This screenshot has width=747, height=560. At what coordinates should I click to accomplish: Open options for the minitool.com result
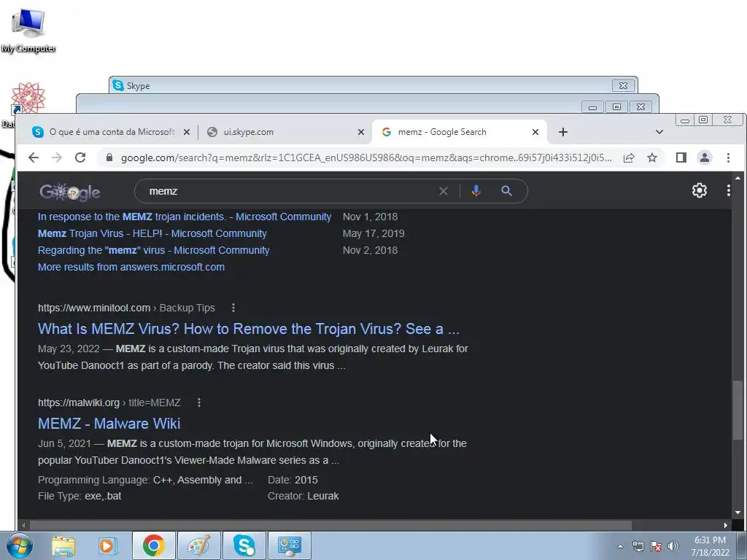point(233,308)
